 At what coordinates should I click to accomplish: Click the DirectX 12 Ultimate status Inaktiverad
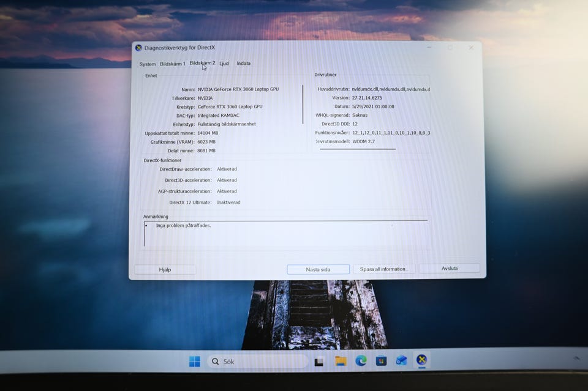(x=228, y=203)
